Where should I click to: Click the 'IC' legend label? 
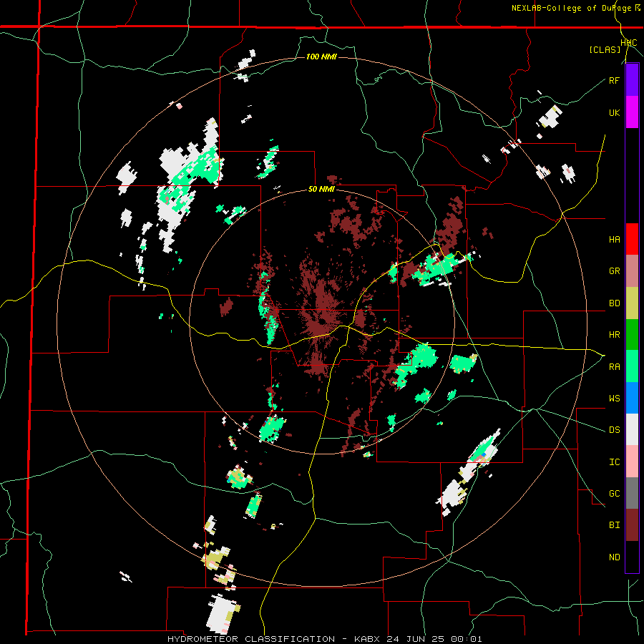[614, 462]
